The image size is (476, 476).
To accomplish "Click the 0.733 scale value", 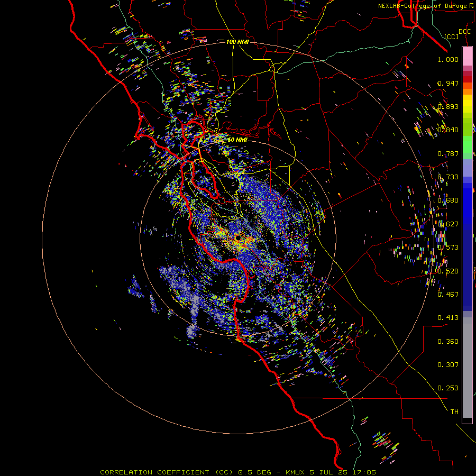I will point(448,177).
